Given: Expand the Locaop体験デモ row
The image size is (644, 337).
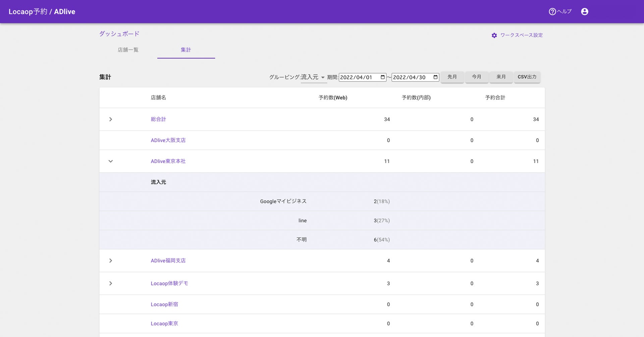Looking at the screenshot, I should (x=111, y=283).
